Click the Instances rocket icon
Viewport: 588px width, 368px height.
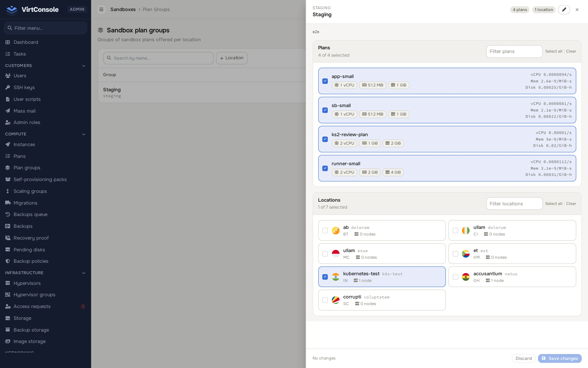8,144
